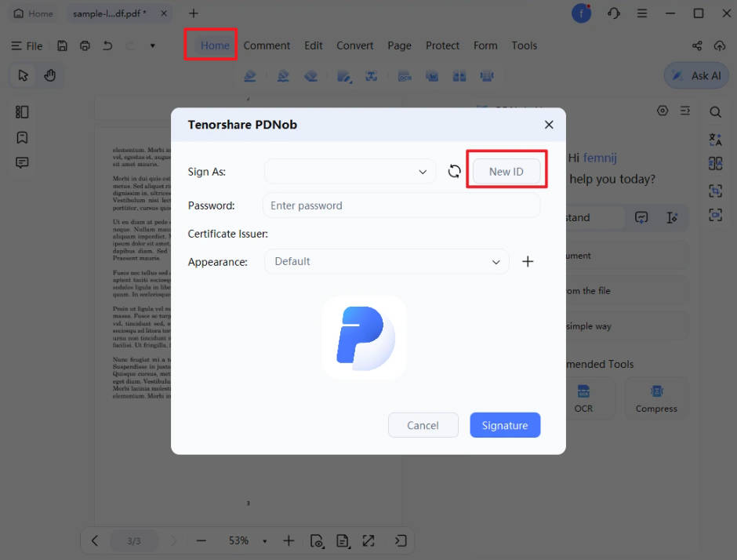
Task: Click the 3/3 page number field
Action: [x=134, y=541]
